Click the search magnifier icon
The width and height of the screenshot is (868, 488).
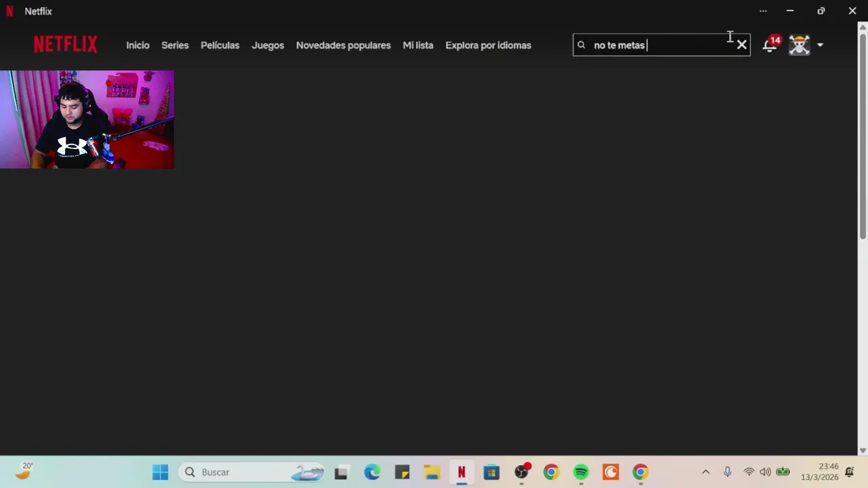pyautogui.click(x=581, y=45)
